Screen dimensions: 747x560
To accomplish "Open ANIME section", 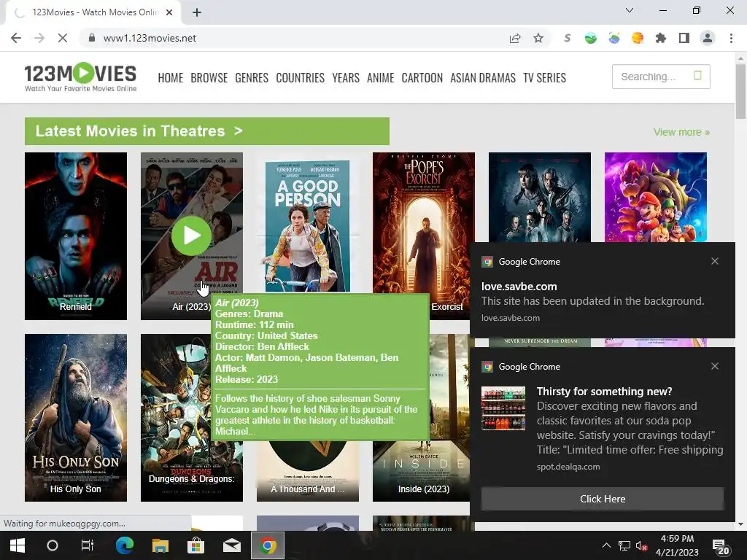I will 380,77.
